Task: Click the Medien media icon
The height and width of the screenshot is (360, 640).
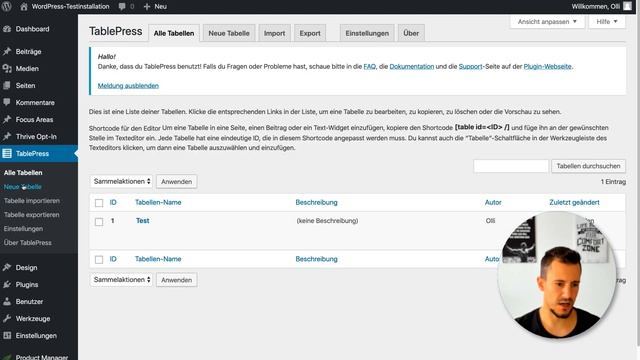Action: (x=7, y=69)
